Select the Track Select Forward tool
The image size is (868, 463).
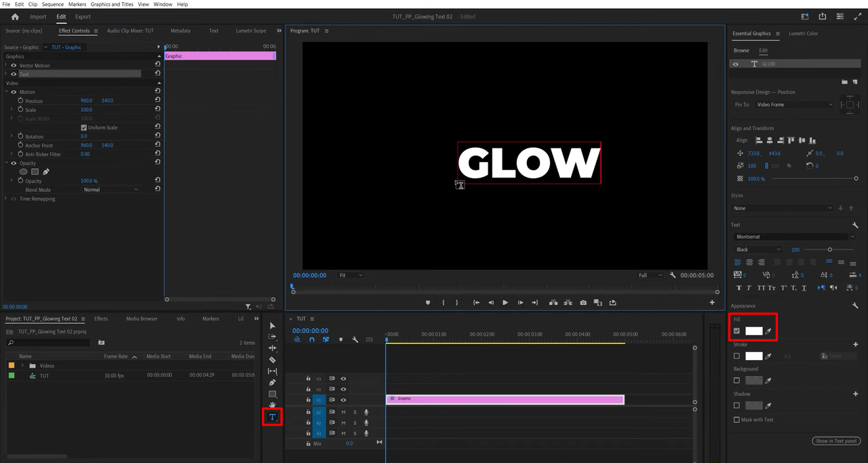[x=273, y=337]
